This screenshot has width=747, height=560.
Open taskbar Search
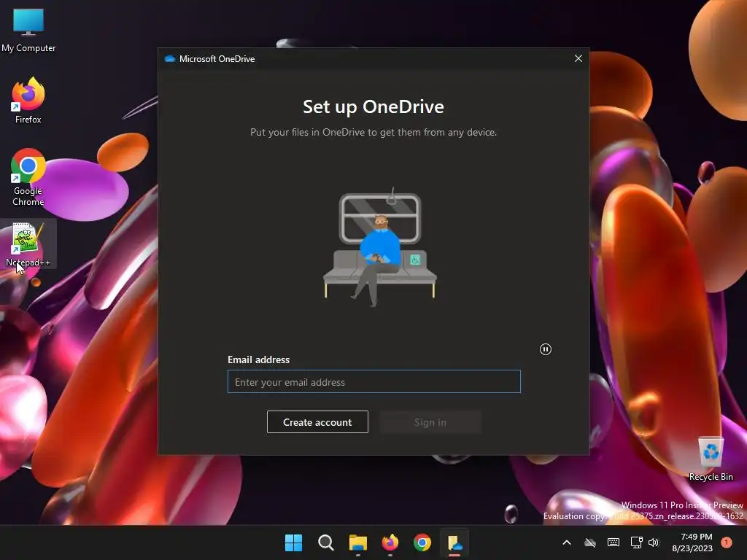click(326, 542)
